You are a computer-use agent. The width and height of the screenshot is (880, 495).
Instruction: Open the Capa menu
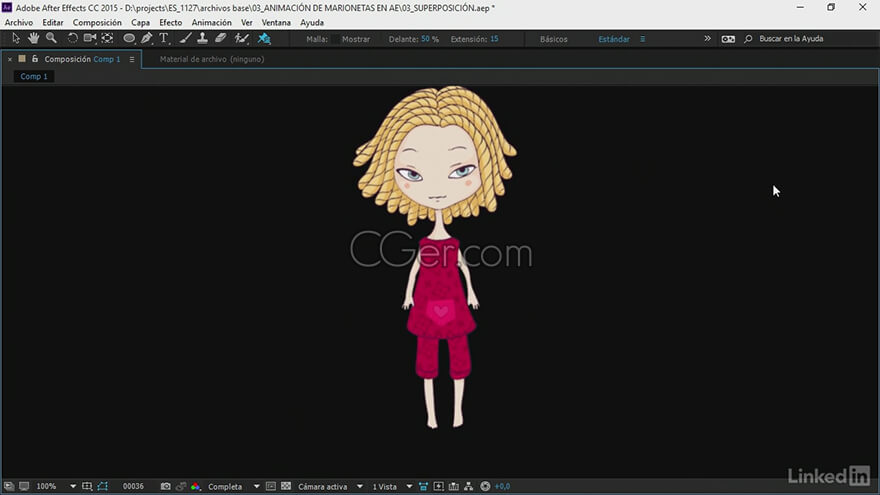[x=140, y=22]
